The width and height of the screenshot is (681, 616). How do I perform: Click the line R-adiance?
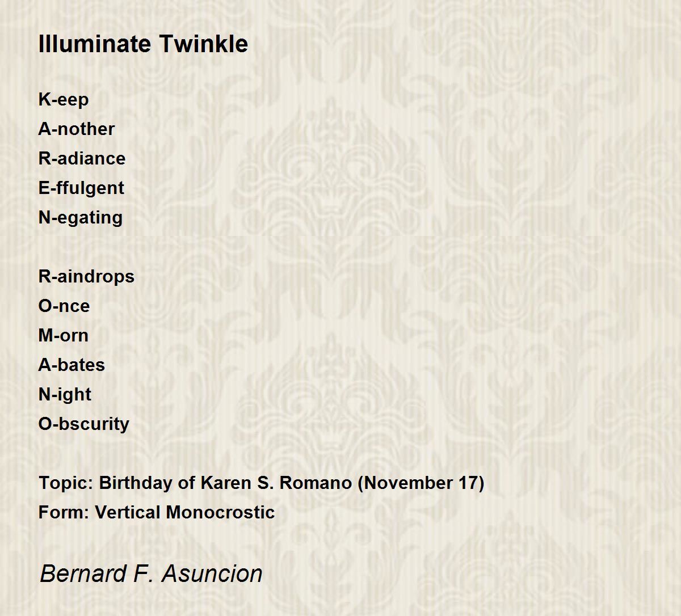[82, 158]
